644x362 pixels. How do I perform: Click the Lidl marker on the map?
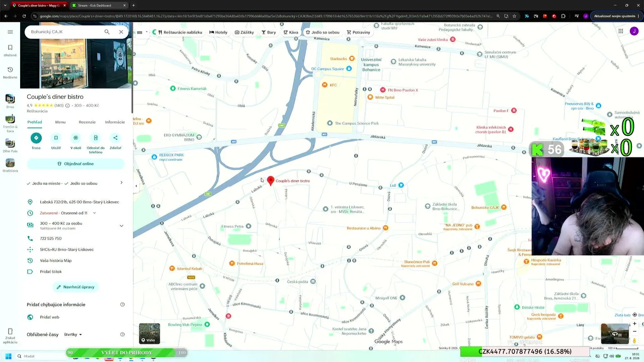tap(401, 185)
